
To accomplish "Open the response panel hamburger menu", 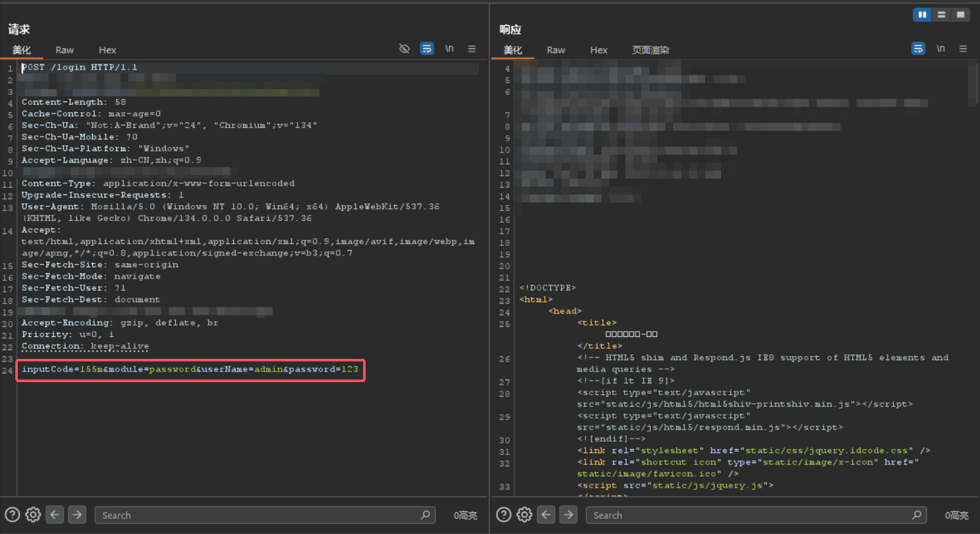I will (x=963, y=49).
